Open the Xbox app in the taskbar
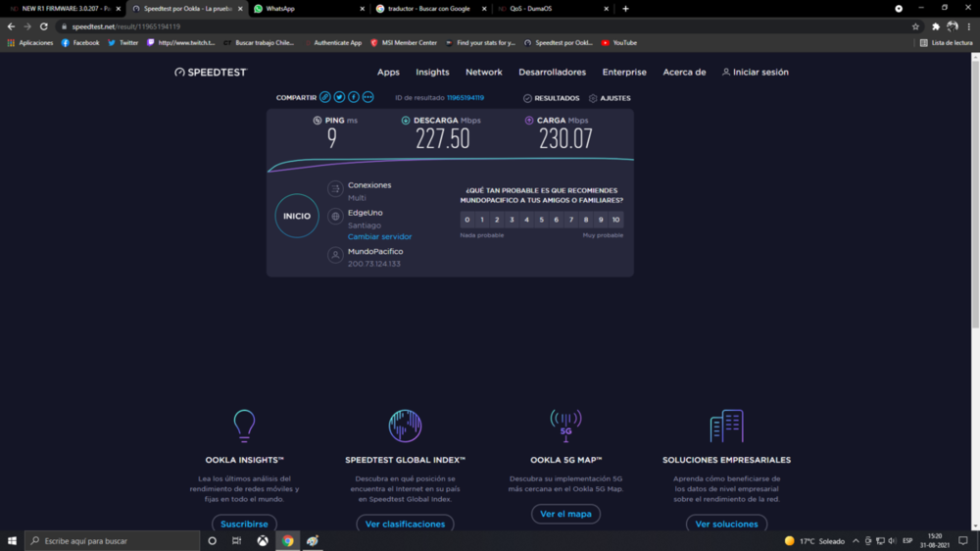Image resolution: width=980 pixels, height=551 pixels. point(263,541)
